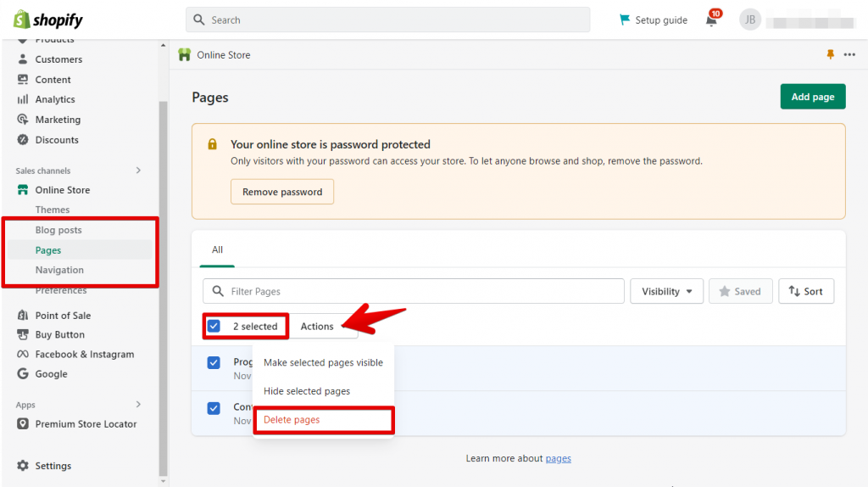Click the Analytics bar chart icon
The height and width of the screenshot is (487, 868).
pyautogui.click(x=23, y=99)
